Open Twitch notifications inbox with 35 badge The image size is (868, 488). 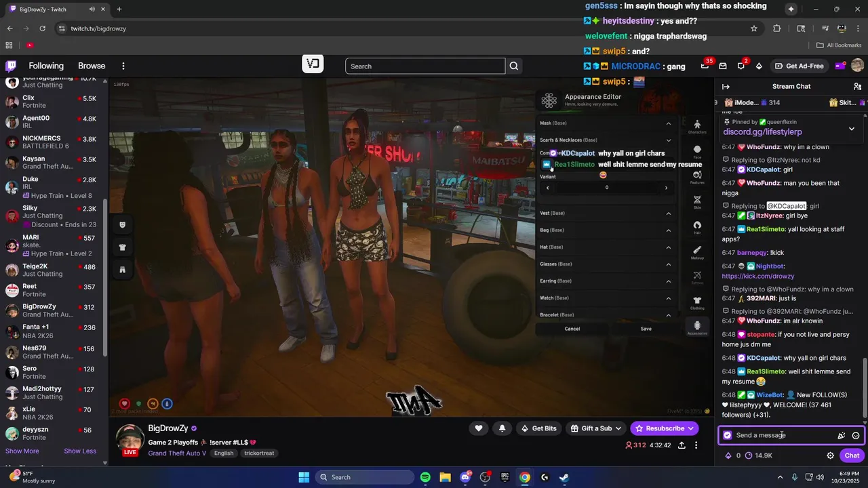(x=705, y=66)
